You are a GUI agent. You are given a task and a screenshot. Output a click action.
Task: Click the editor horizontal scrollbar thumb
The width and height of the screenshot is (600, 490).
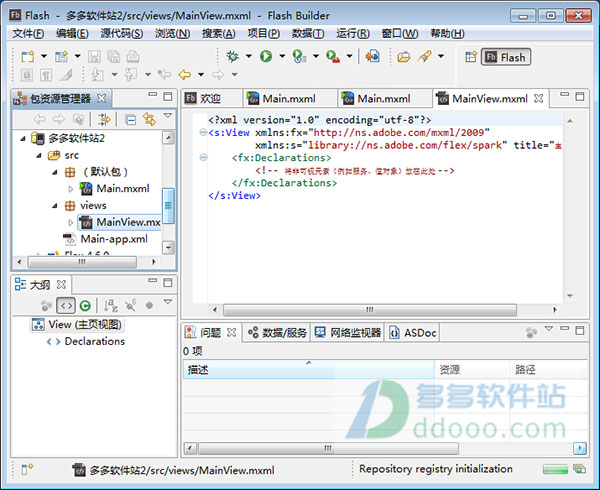(x=370, y=310)
